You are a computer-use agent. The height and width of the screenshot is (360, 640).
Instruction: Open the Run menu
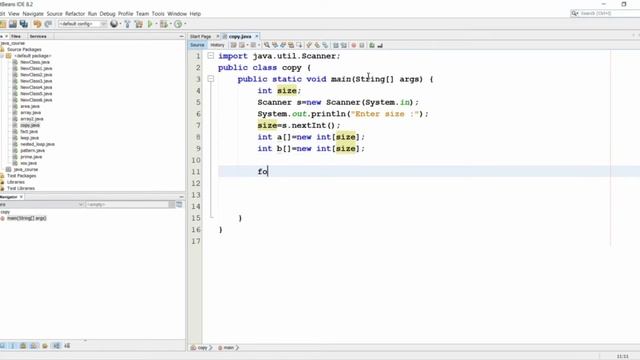(x=92, y=13)
